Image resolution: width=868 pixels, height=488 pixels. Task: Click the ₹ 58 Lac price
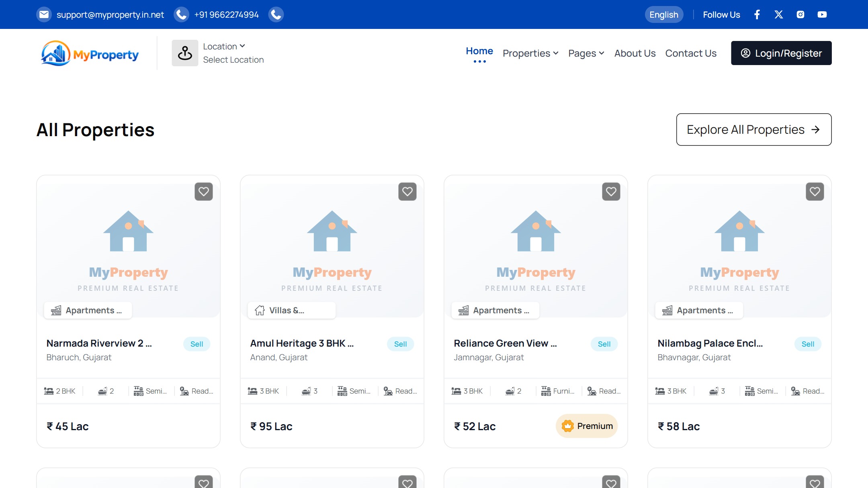[x=679, y=427]
